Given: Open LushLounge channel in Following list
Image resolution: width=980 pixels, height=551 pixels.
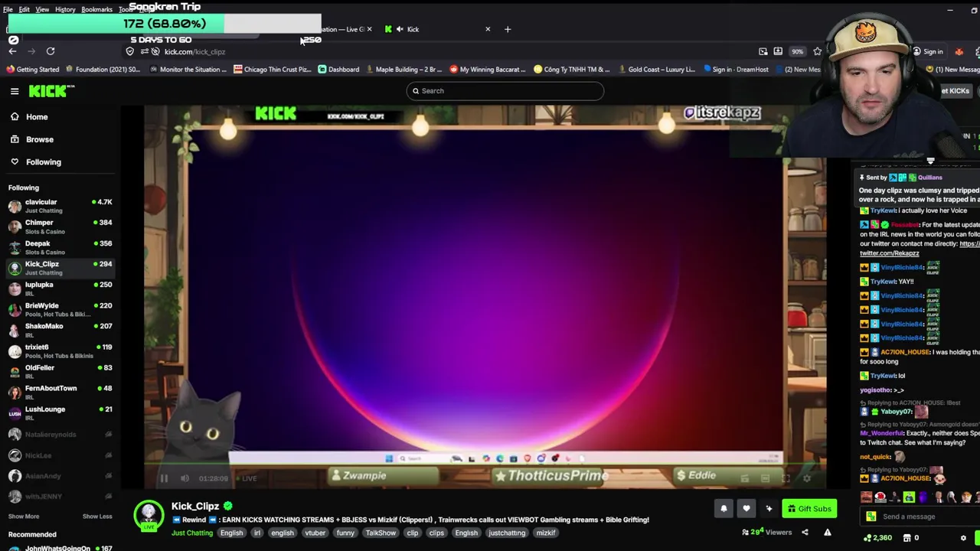Looking at the screenshot, I should 60,412.
